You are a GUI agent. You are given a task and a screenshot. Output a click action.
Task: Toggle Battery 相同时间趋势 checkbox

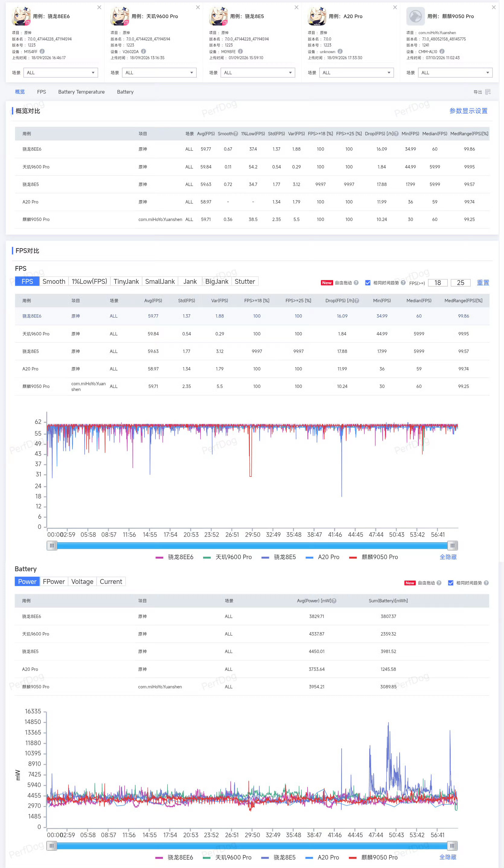(x=450, y=583)
